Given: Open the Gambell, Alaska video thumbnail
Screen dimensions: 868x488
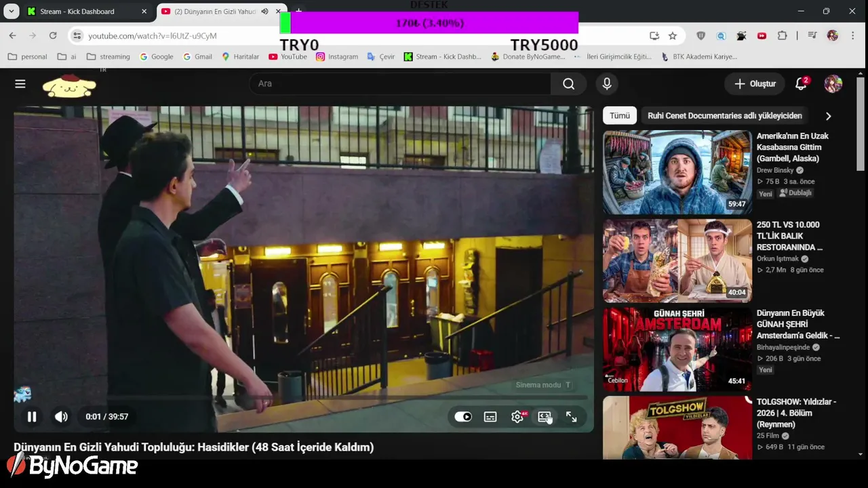Looking at the screenshot, I should [x=677, y=172].
